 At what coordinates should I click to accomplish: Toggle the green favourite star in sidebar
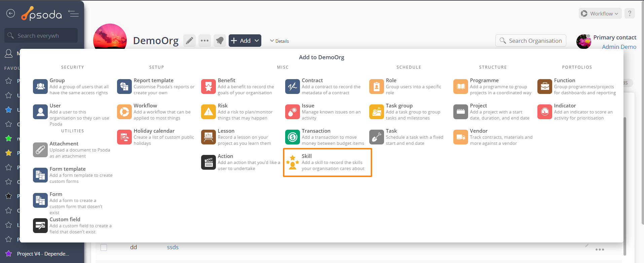tap(9, 138)
